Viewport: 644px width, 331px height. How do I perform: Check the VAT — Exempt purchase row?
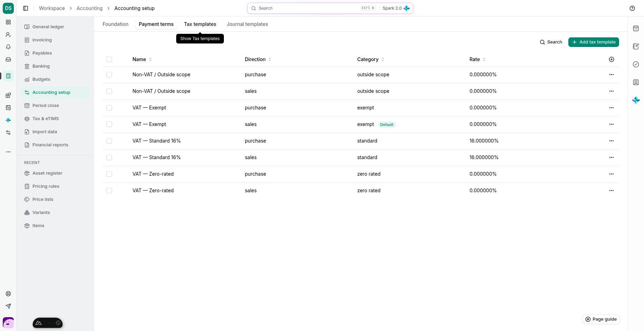coord(109,108)
